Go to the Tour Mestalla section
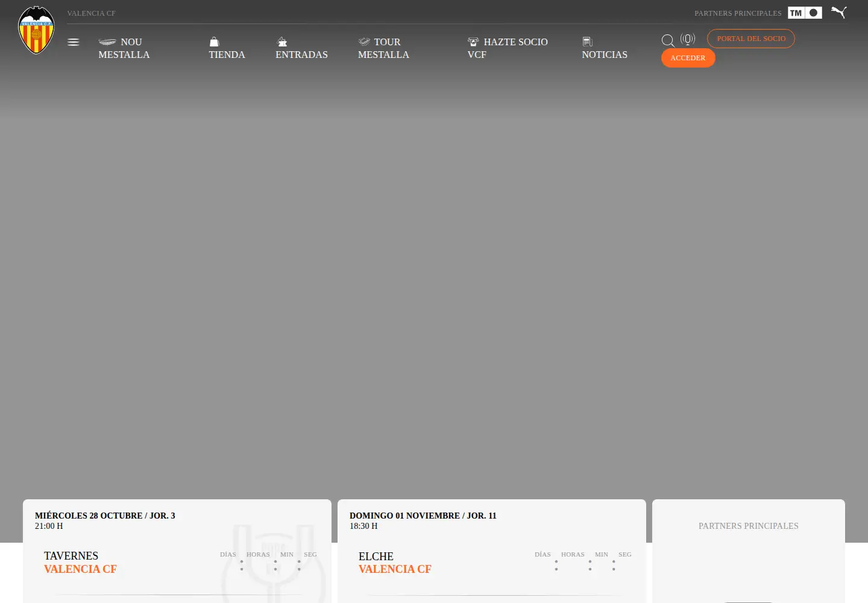 point(383,48)
